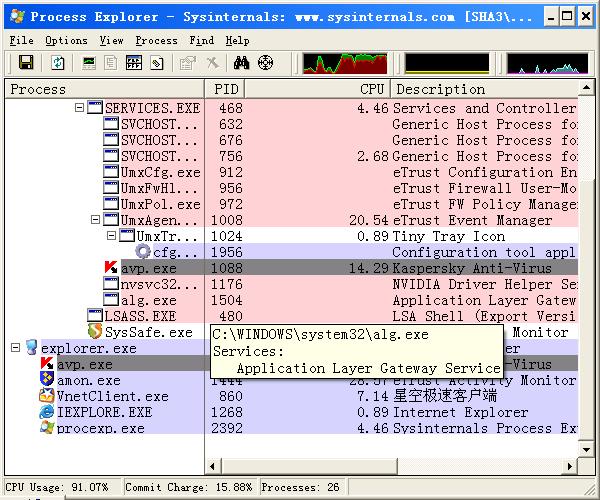Click the IEXPLORE.EXE Internet Explorer icon
Viewport: 600px width, 500px height.
(x=47, y=412)
